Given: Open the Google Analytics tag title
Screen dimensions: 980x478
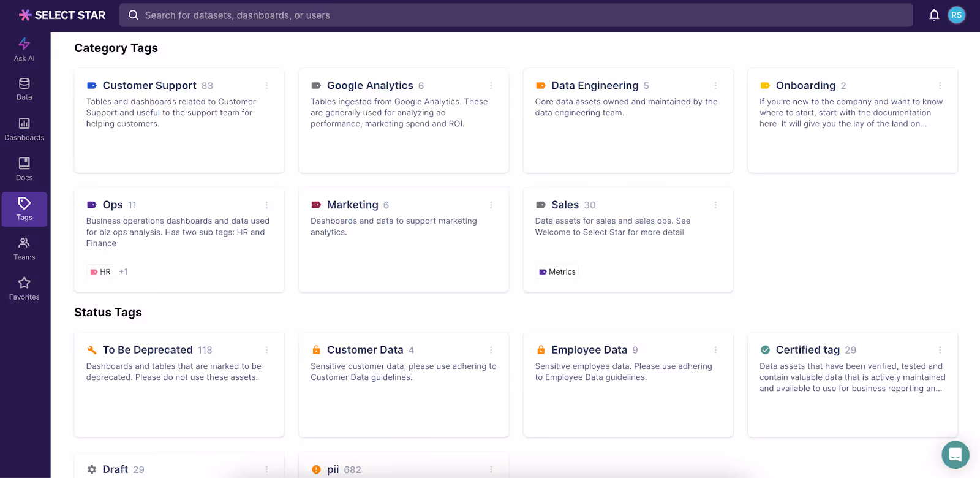Looking at the screenshot, I should click(370, 86).
